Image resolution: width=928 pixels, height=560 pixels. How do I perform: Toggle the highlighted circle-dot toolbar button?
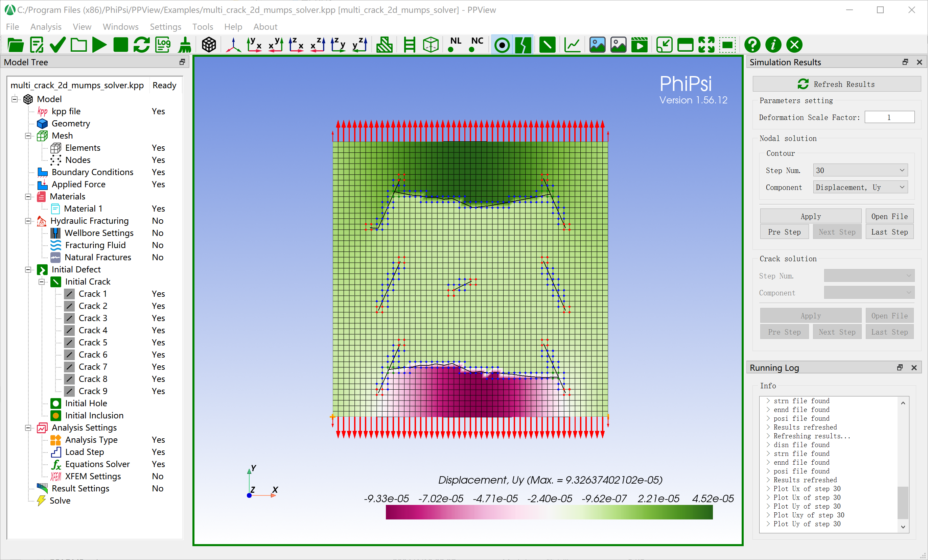point(502,45)
